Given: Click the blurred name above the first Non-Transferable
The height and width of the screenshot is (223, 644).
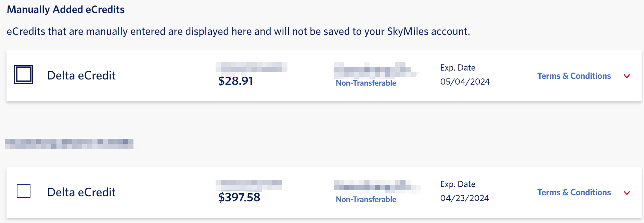Looking at the screenshot, I should [375, 70].
